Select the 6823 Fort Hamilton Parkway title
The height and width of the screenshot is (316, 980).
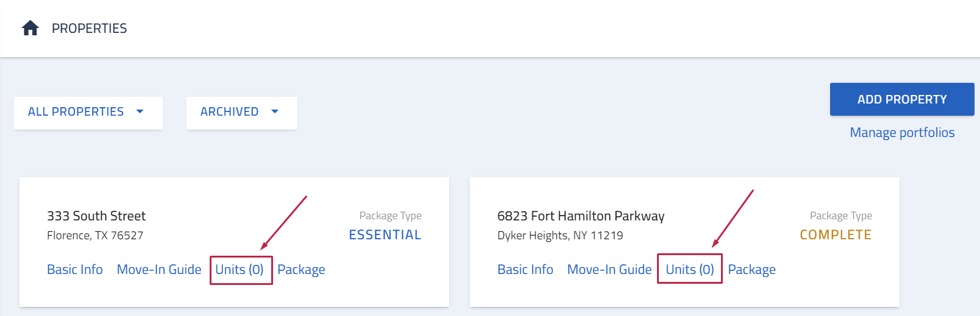point(581,216)
